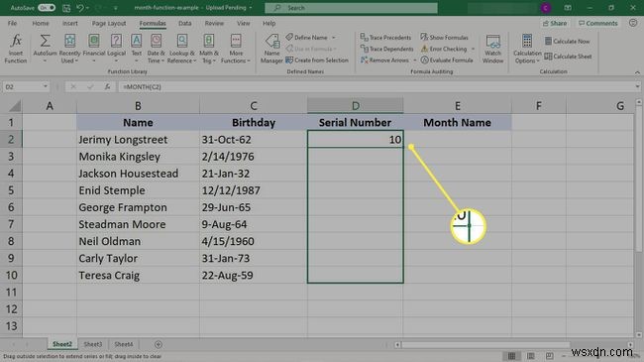Click the user account avatar
This screenshot has height=362, width=644.
click(546, 8)
